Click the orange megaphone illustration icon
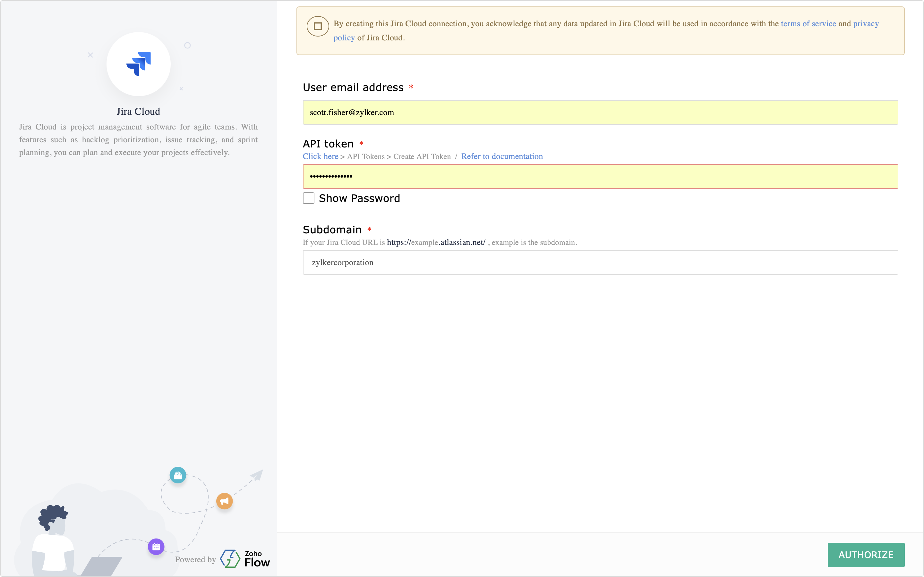Viewport: 924px width, 577px height. tap(225, 501)
